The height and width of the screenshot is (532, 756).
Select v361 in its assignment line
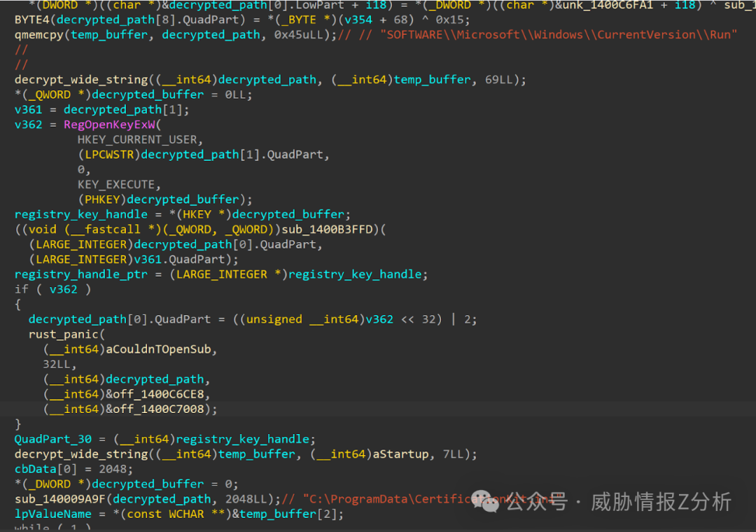pyautogui.click(x=29, y=109)
